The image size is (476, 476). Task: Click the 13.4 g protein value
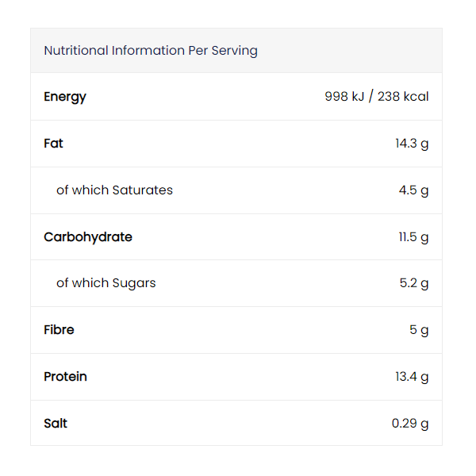click(x=412, y=377)
